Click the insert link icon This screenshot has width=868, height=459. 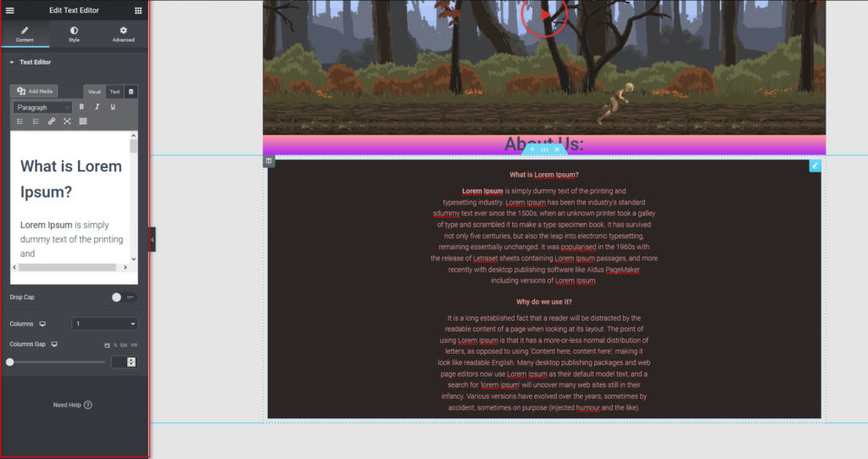(x=52, y=121)
